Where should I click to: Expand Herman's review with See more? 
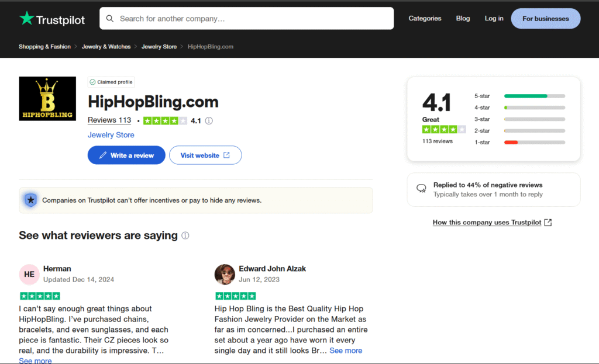(x=35, y=360)
